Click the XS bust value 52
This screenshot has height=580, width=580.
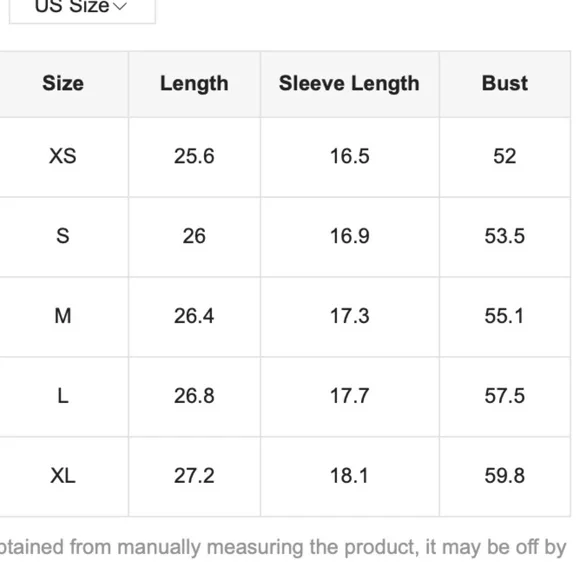pyautogui.click(x=505, y=156)
